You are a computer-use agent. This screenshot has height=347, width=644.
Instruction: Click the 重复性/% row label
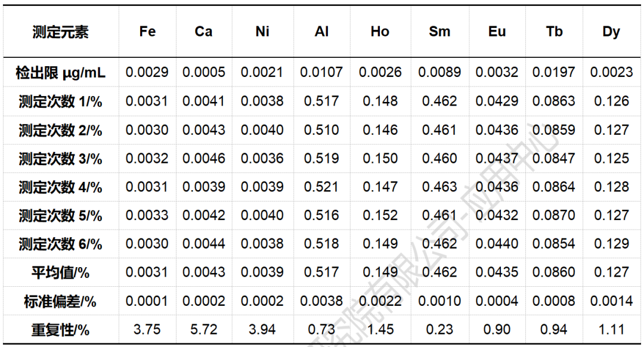tap(60, 330)
